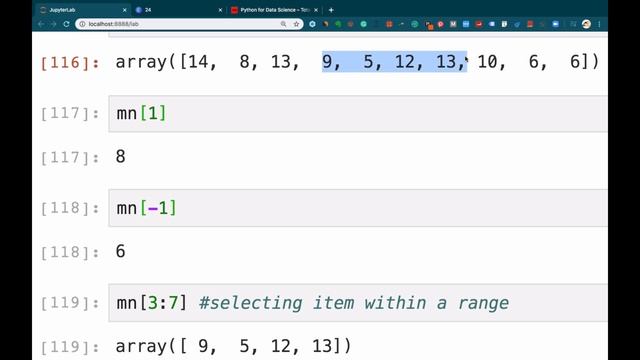The height and width of the screenshot is (360, 640).
Task: Select the [118] input cell prompt
Action: (x=70, y=208)
